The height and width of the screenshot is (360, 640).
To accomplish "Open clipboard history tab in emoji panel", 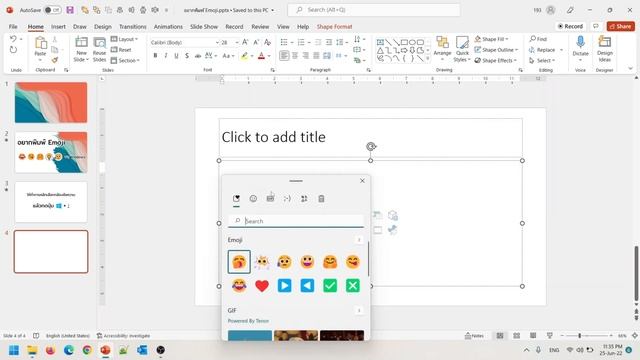I will (x=321, y=198).
